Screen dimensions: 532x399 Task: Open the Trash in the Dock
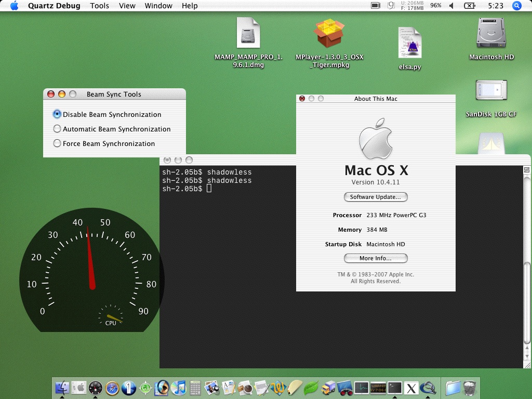point(470,388)
